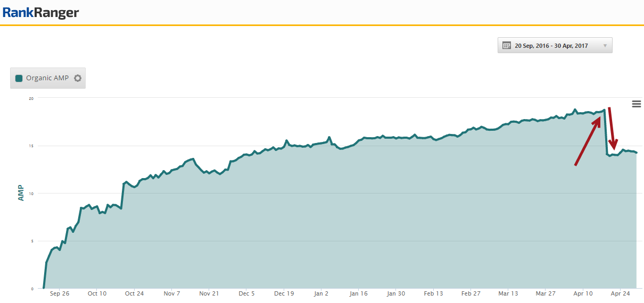Expand the date range dropdown arrow

click(x=605, y=46)
